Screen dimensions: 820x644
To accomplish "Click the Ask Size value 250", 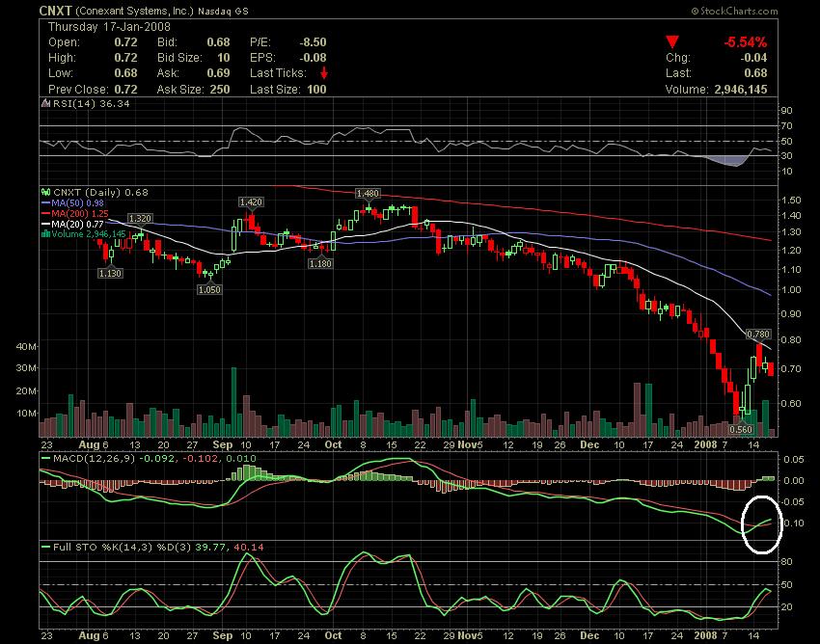I will tap(220, 90).
